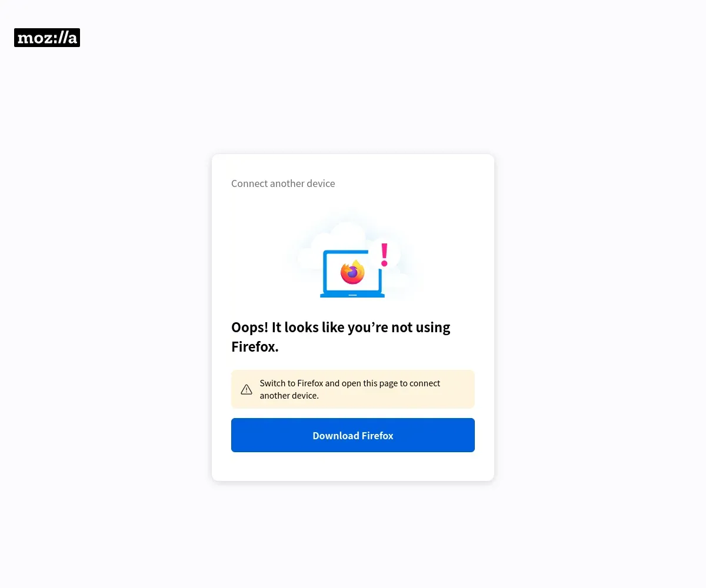This screenshot has width=706, height=588.
Task: Click the blue laptop base in the illustration
Action: click(352, 295)
